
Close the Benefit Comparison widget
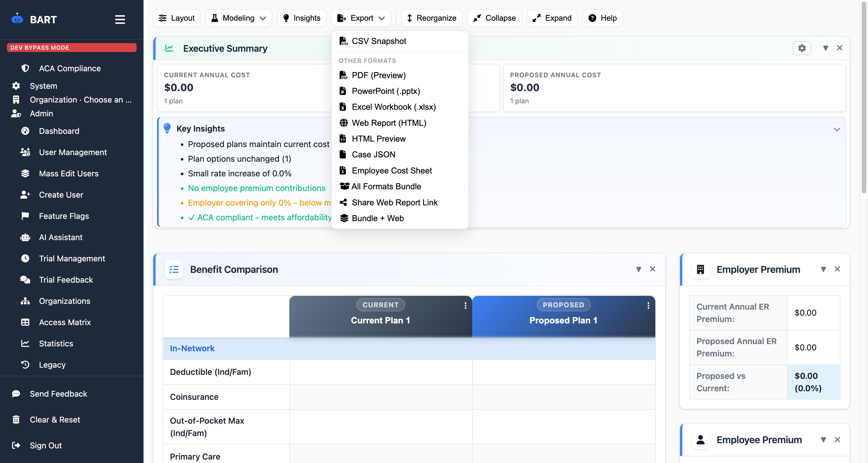[653, 269]
